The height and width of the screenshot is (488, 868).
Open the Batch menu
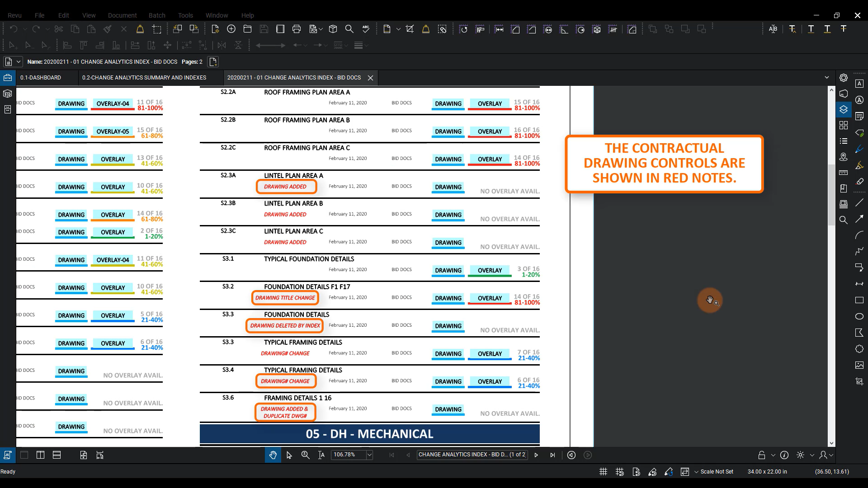click(x=157, y=15)
